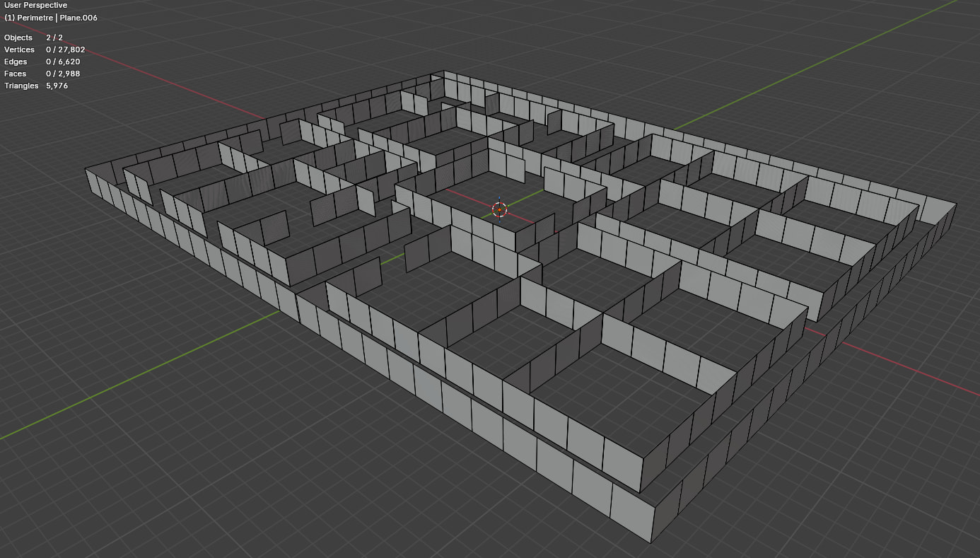
Task: Click the "0 / 2,988" faces value
Action: click(x=63, y=74)
